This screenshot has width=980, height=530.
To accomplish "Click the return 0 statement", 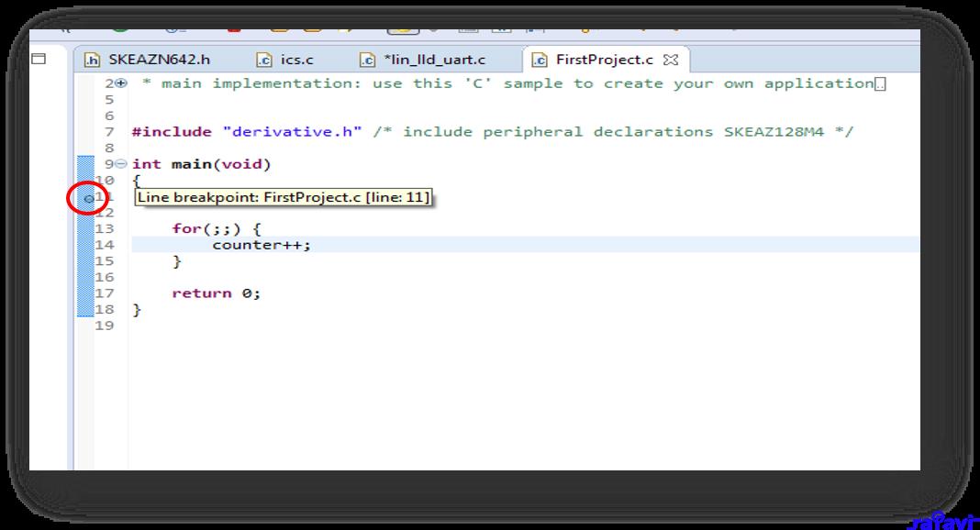I will pyautogui.click(x=216, y=293).
